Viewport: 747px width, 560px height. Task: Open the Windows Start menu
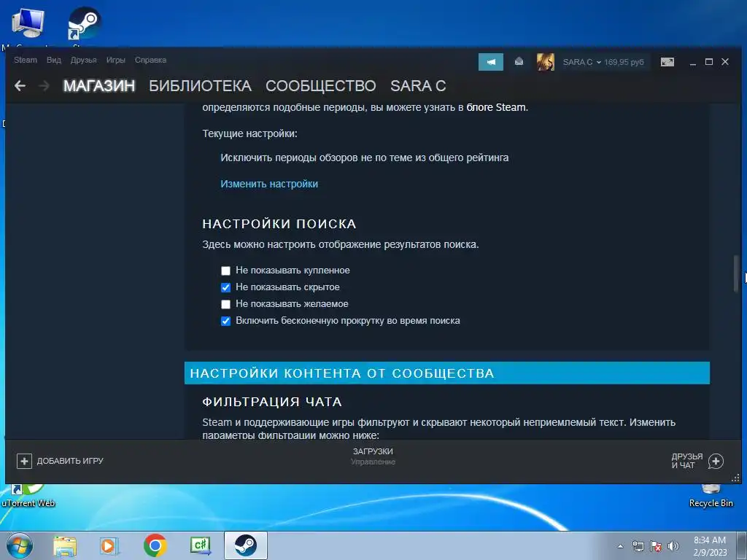(19, 545)
